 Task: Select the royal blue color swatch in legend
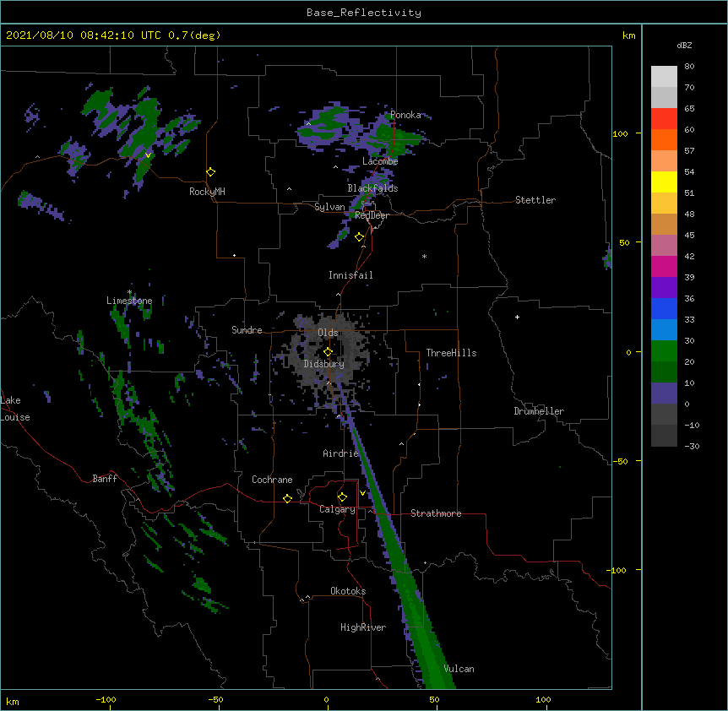pos(664,308)
